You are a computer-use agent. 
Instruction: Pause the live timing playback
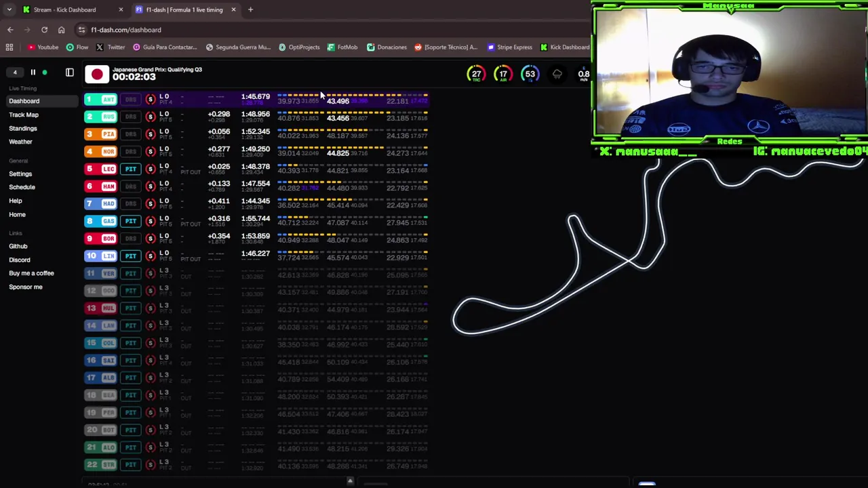(x=33, y=73)
